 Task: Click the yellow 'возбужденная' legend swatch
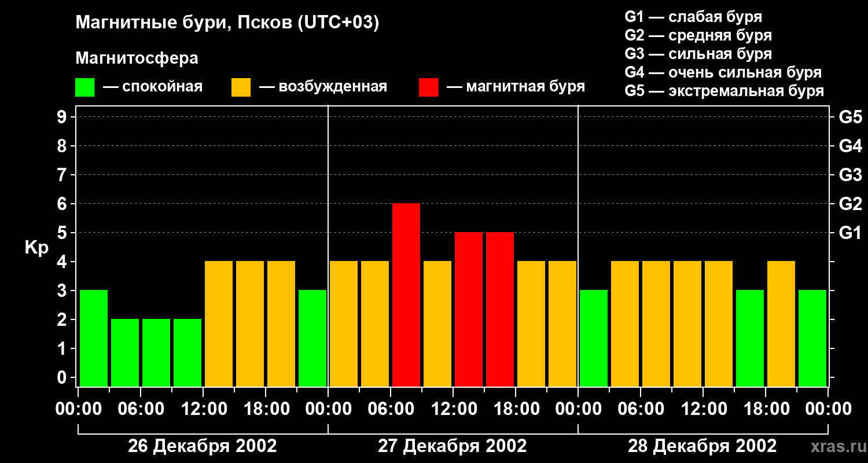point(241,87)
